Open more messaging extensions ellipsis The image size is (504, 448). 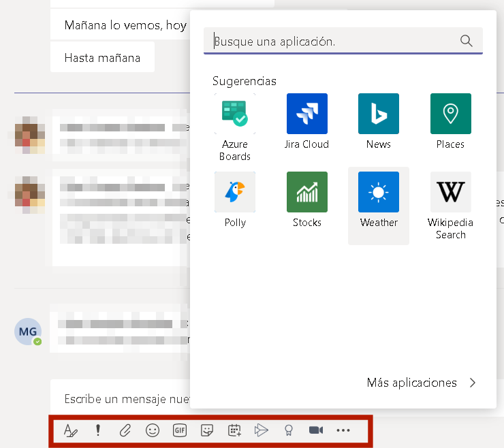[343, 430]
